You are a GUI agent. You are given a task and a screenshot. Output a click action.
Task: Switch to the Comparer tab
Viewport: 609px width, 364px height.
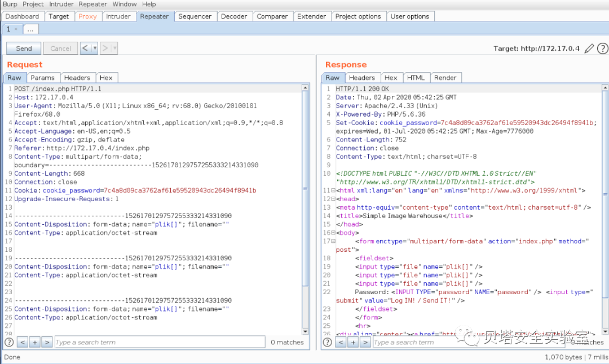(x=272, y=16)
